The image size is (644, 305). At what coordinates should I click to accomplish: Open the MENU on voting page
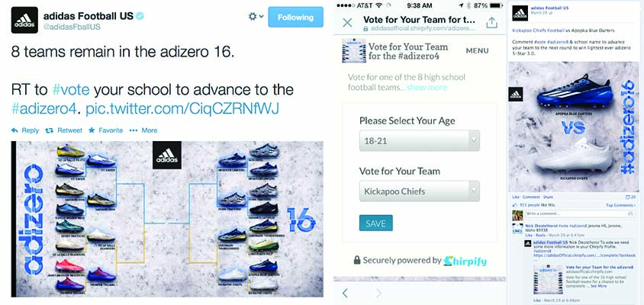(477, 51)
